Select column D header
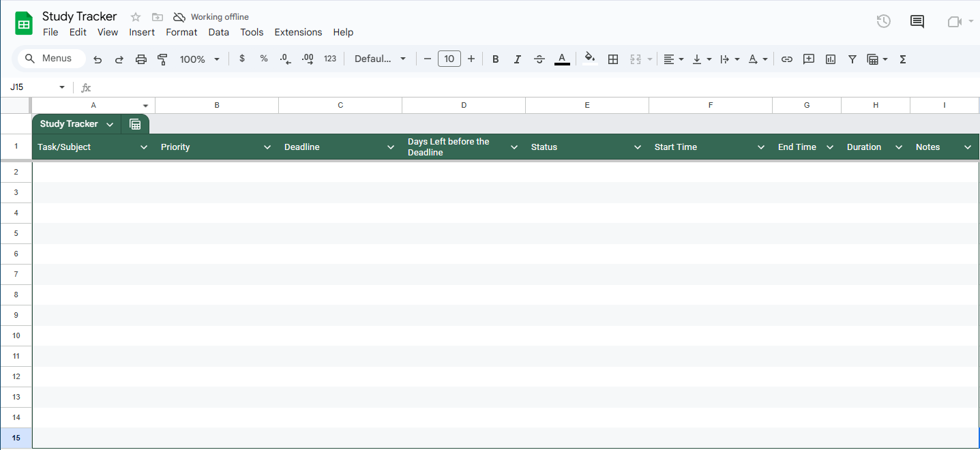980x450 pixels. (464, 105)
